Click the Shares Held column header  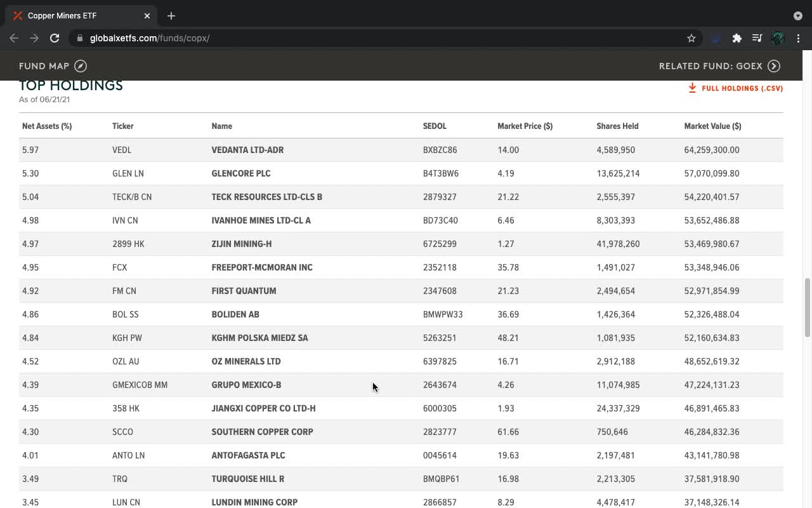[617, 126]
